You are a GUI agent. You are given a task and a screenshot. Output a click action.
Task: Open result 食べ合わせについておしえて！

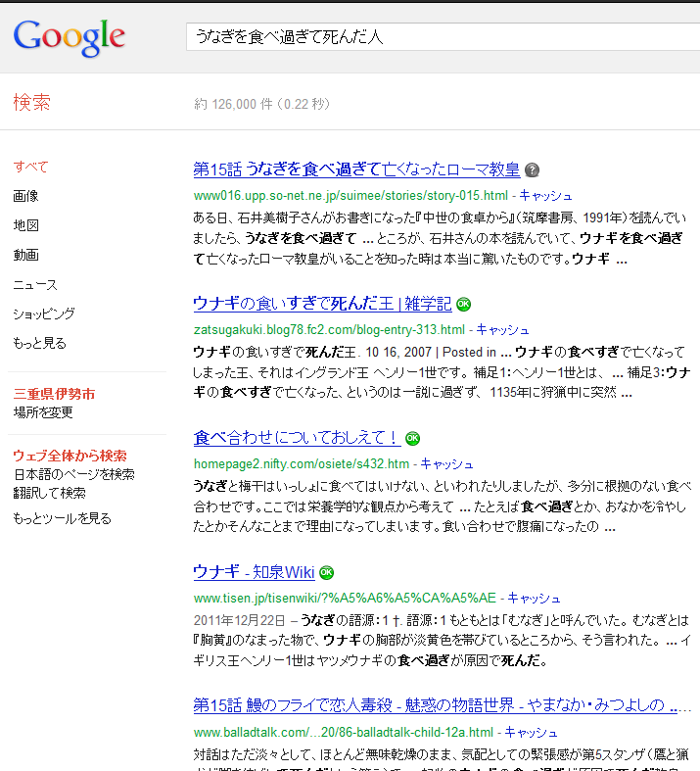297,437
